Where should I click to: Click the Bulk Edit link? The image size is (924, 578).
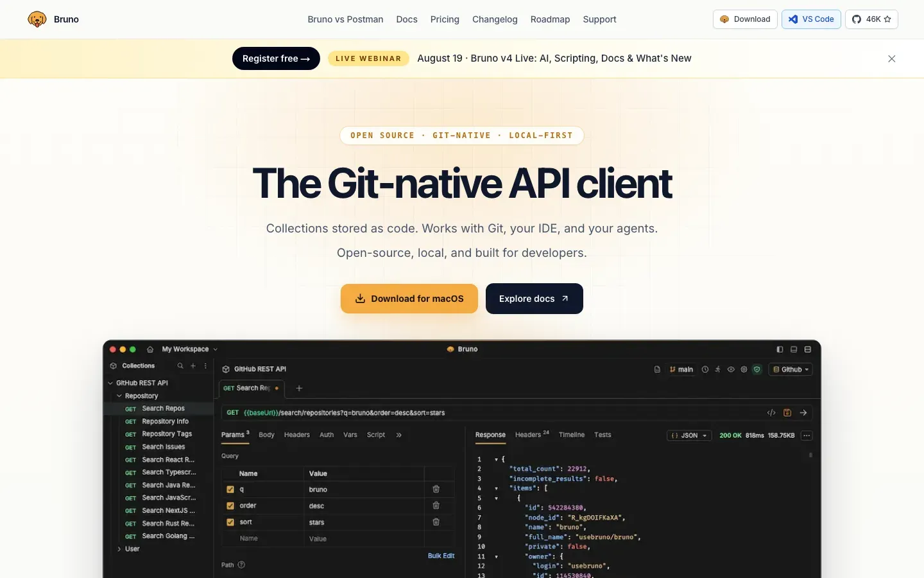coord(441,556)
